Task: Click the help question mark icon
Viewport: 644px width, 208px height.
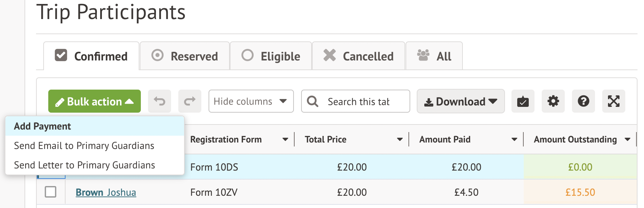Action: click(583, 101)
